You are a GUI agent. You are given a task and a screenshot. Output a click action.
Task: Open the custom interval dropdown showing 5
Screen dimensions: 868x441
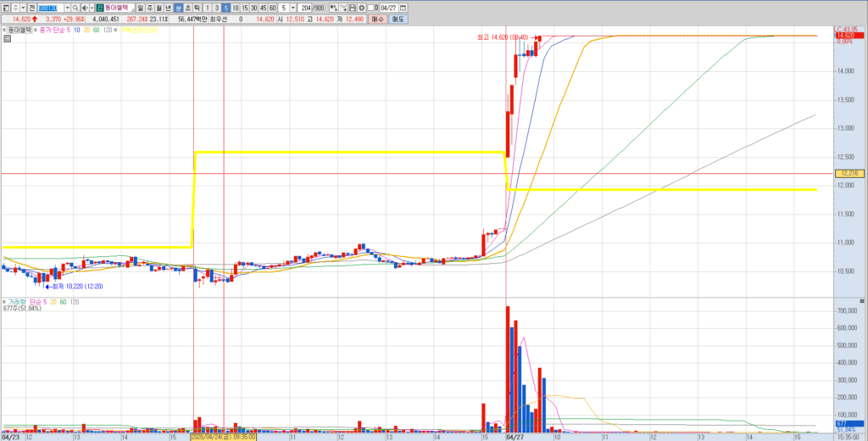pyautogui.click(x=292, y=8)
